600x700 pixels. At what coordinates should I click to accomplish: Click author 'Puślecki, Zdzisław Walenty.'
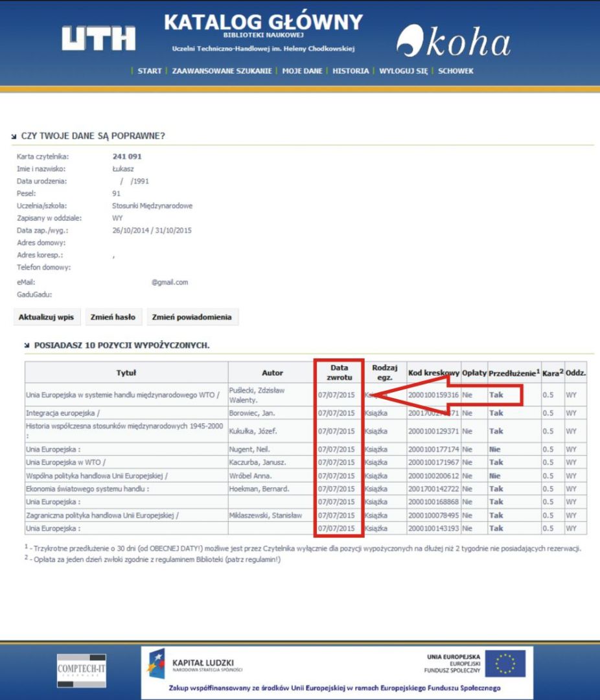pyautogui.click(x=257, y=395)
